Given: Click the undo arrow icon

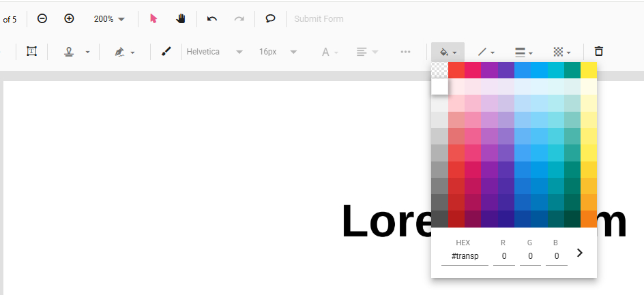Looking at the screenshot, I should click(212, 18).
